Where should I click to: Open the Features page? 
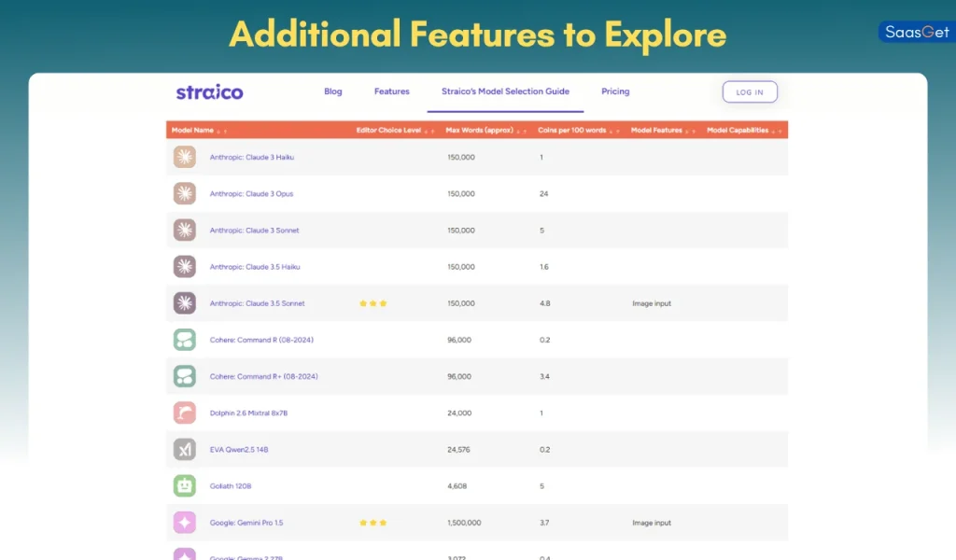tap(392, 91)
